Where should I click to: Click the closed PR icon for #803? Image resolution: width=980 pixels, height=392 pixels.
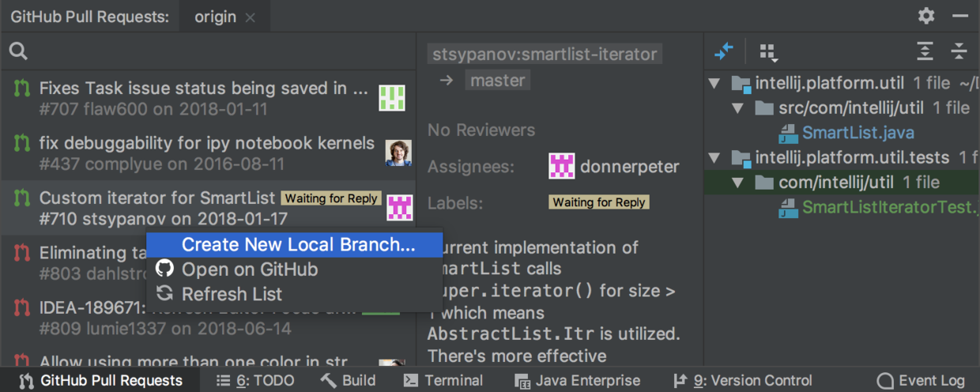point(22,253)
